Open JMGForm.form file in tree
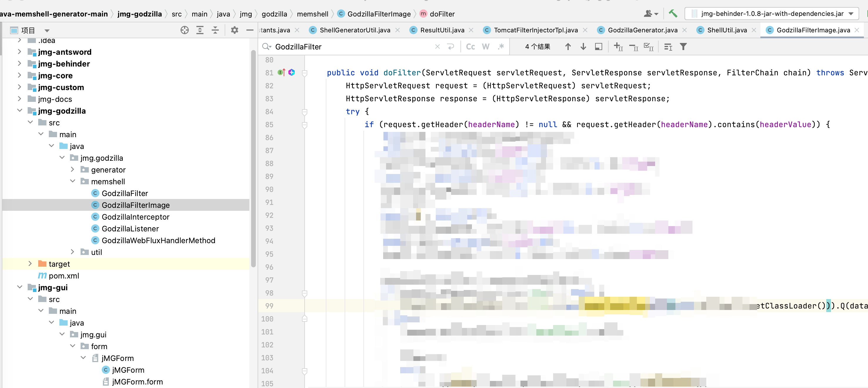This screenshot has height=388, width=868. 137,382
